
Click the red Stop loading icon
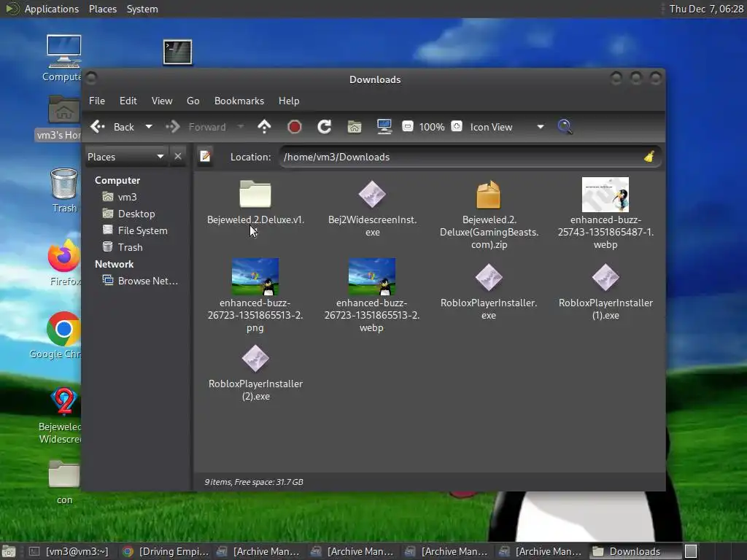pyautogui.click(x=295, y=127)
